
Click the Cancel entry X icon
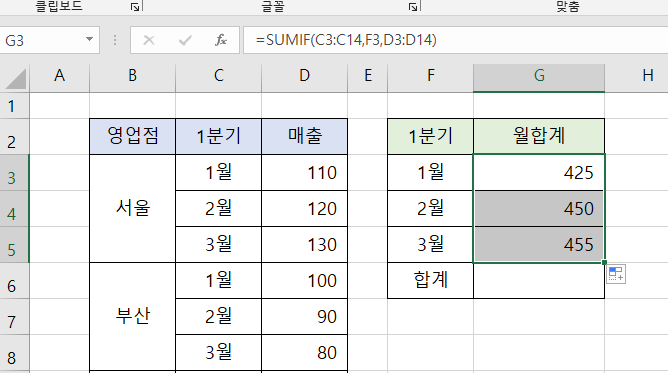tap(149, 40)
